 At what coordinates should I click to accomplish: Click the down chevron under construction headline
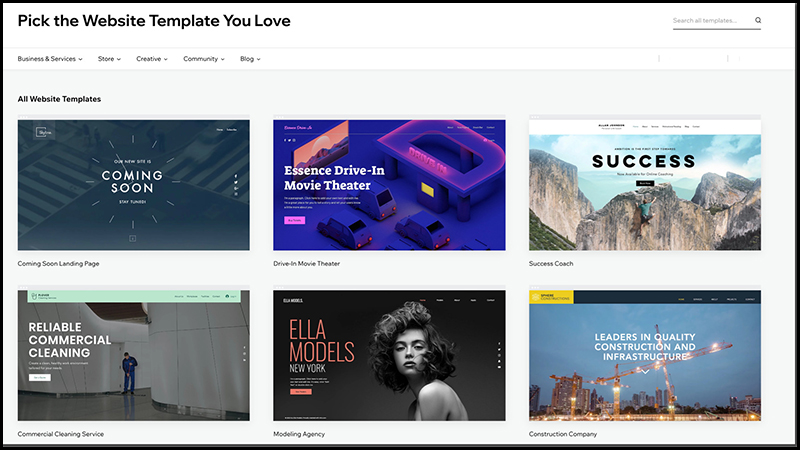tap(645, 372)
